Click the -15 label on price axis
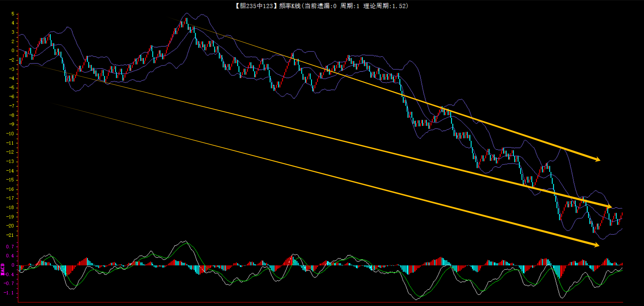 point(10,180)
